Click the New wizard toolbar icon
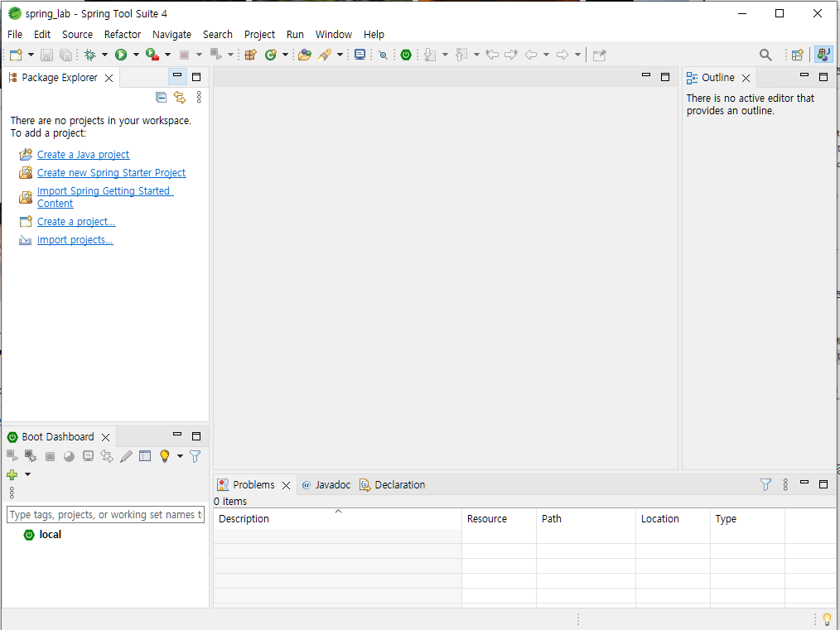 click(x=16, y=55)
